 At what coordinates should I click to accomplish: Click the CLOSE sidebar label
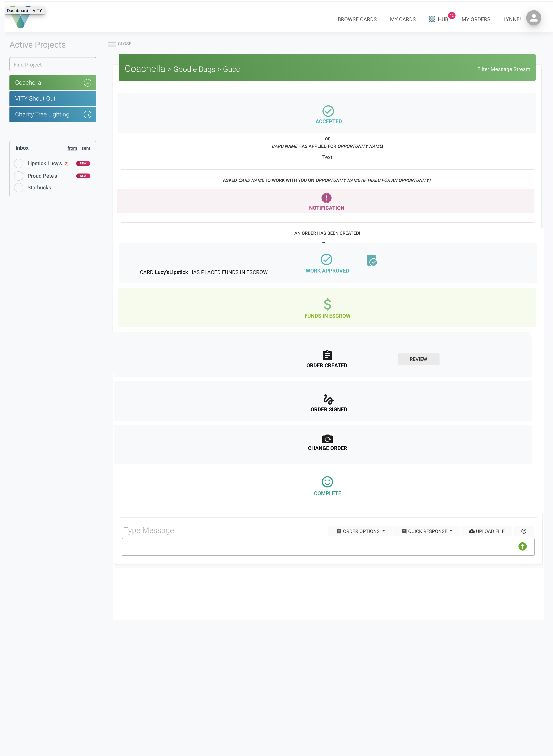coord(124,44)
